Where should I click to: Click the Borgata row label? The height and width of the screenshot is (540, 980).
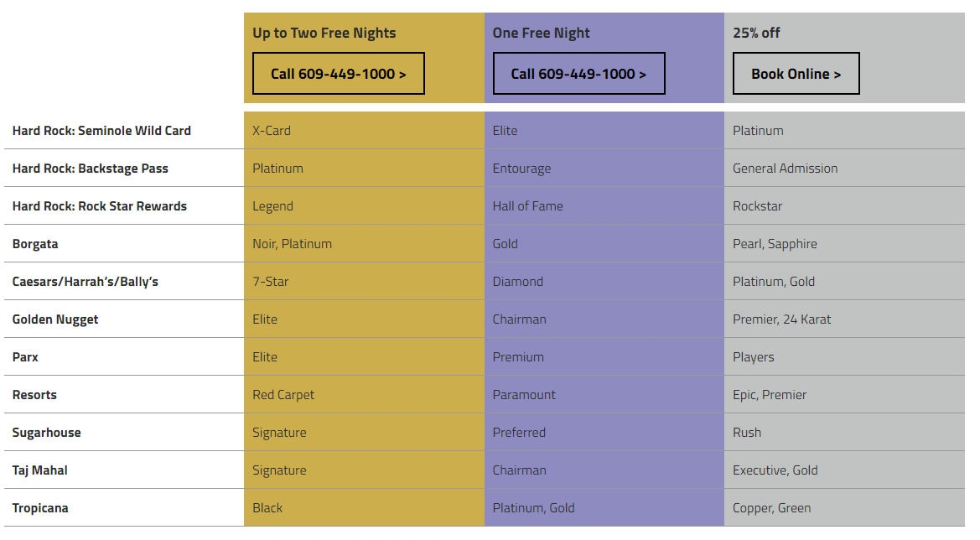[35, 244]
